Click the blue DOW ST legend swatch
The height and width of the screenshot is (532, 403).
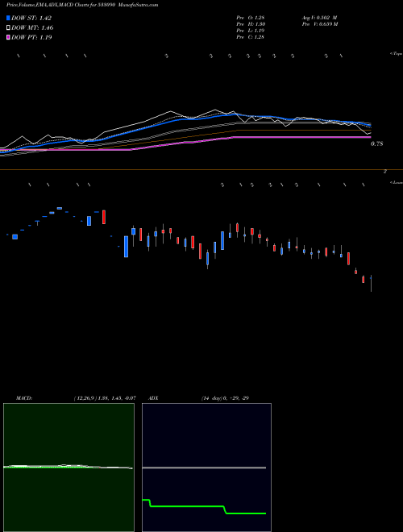tap(8, 18)
